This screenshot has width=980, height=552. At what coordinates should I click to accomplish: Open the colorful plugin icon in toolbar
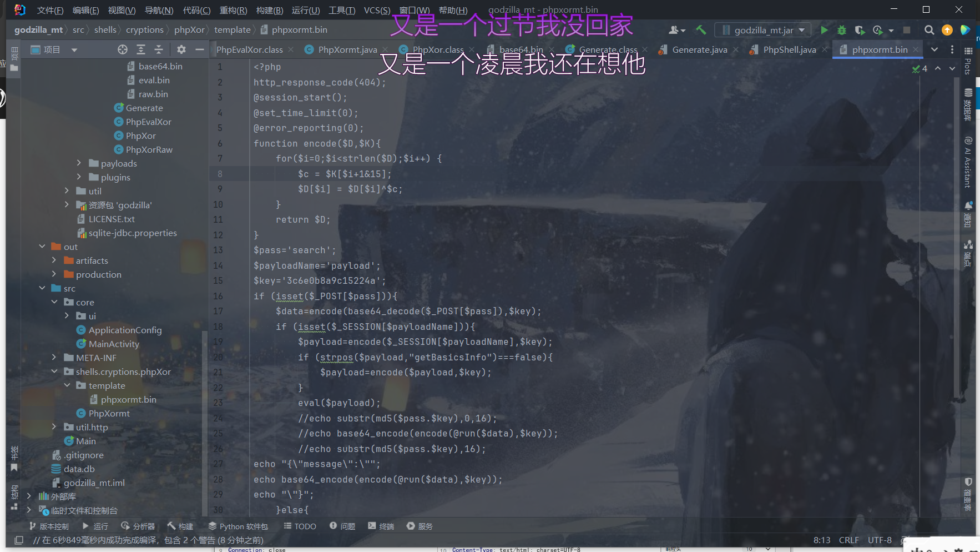click(965, 30)
